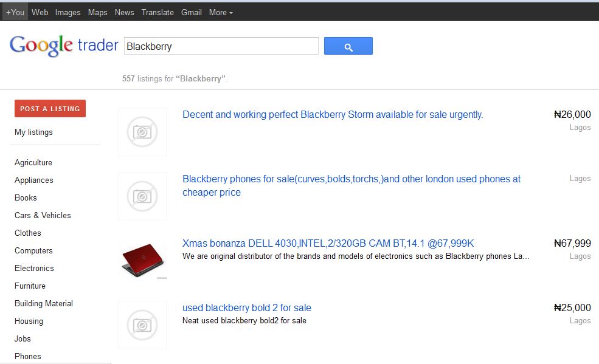Open the Housing category
The height and width of the screenshot is (364, 599).
coord(29,321)
